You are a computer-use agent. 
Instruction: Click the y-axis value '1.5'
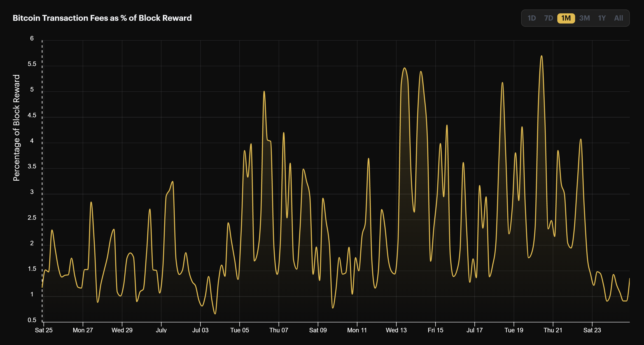(32, 269)
